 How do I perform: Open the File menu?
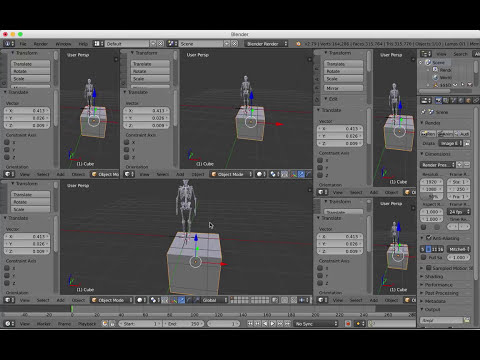[x=23, y=44]
